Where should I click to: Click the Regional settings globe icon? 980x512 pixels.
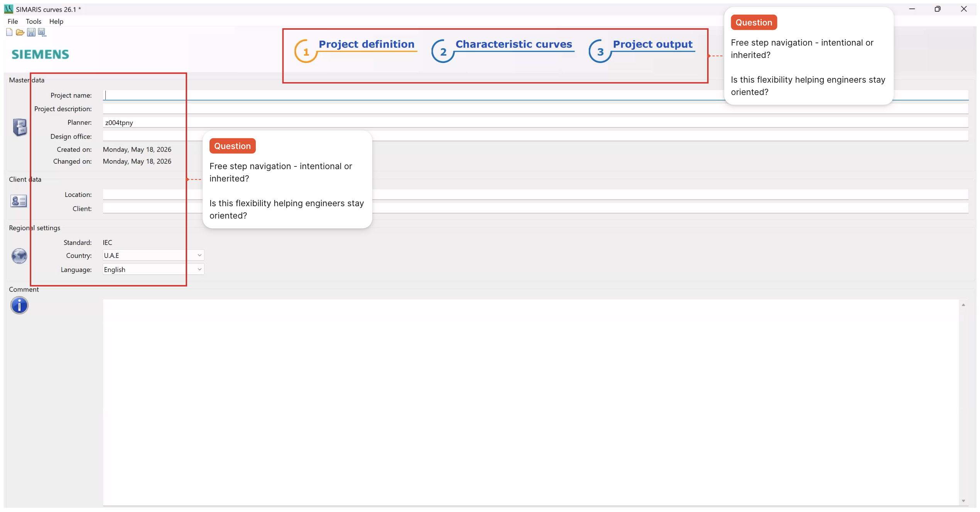click(x=19, y=256)
